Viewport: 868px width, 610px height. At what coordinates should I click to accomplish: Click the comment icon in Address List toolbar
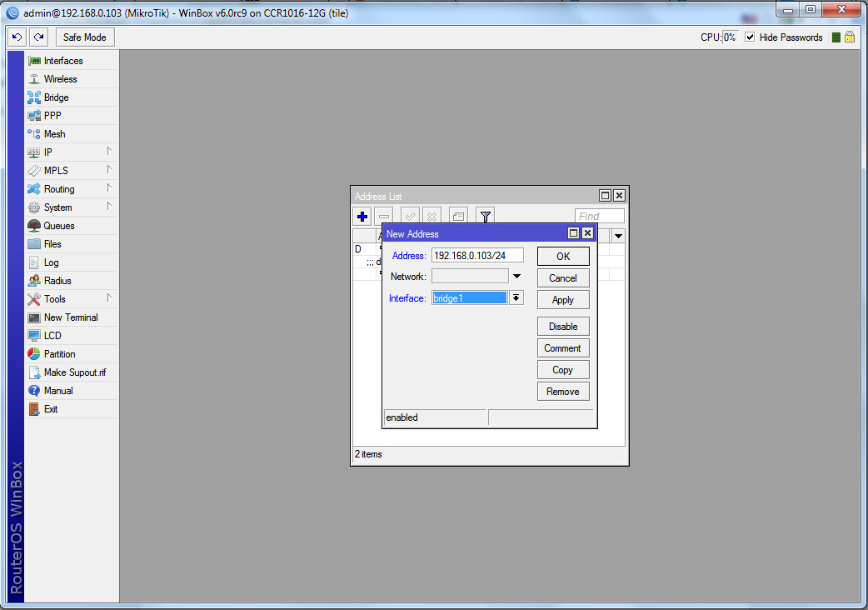[x=458, y=217]
